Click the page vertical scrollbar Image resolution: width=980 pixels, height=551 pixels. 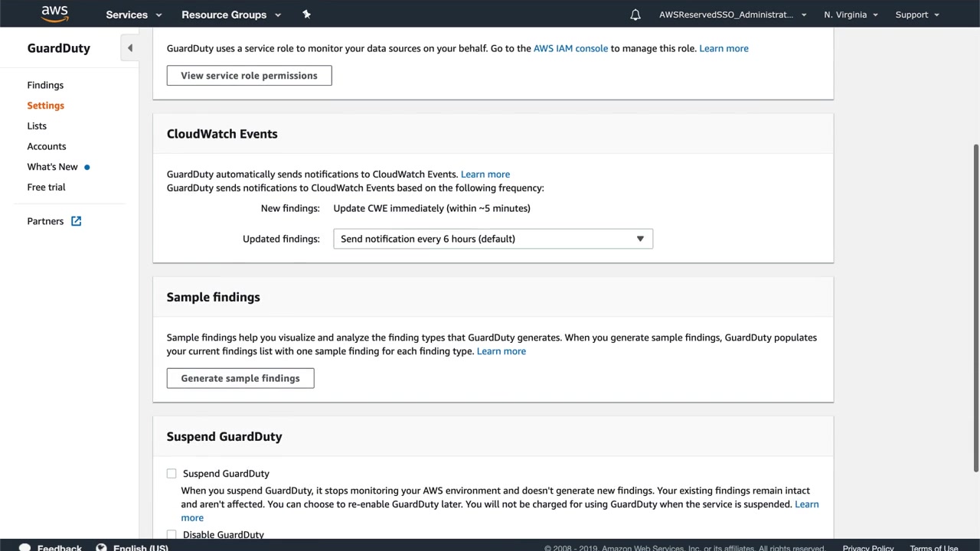click(x=975, y=306)
